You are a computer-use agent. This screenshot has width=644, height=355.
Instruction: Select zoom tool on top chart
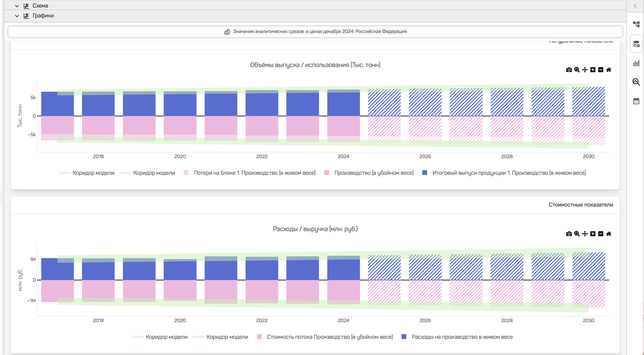(577, 70)
